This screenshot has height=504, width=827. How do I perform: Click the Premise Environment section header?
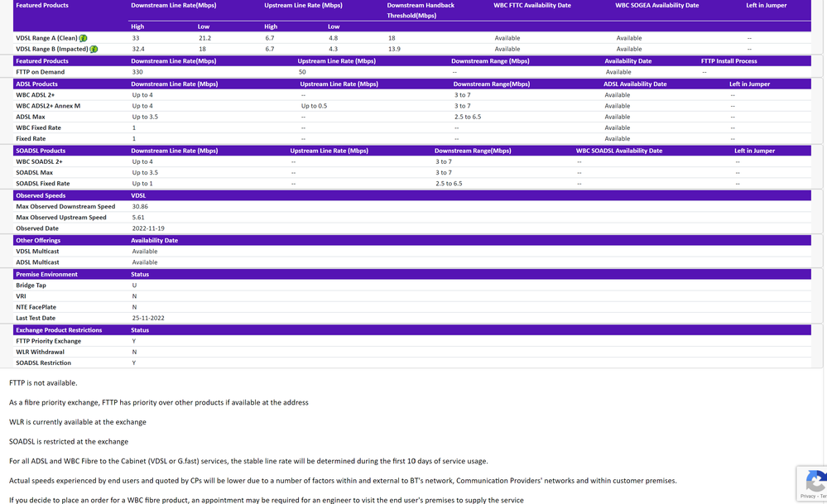tap(46, 274)
